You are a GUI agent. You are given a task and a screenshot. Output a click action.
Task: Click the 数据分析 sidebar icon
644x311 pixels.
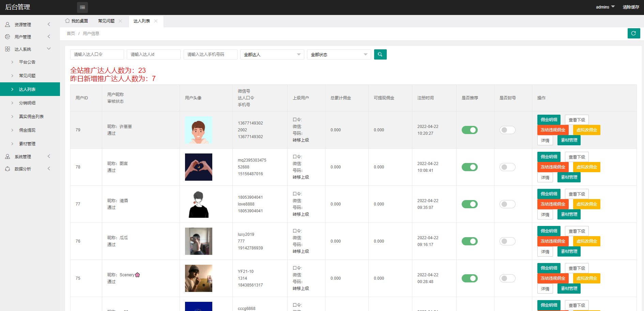[x=7, y=169]
